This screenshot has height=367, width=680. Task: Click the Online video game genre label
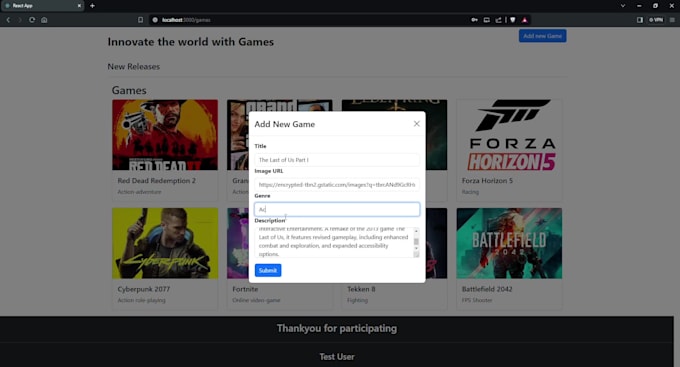[256, 300]
